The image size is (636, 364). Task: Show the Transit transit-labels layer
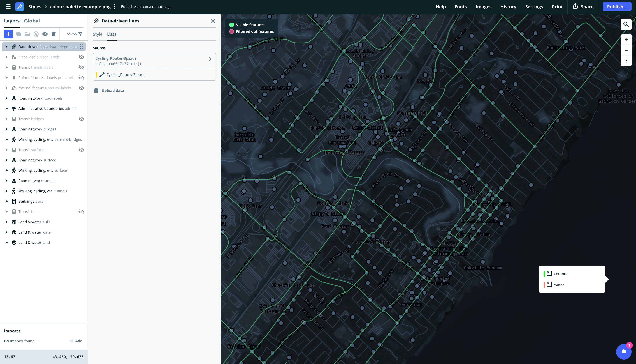pos(82,67)
